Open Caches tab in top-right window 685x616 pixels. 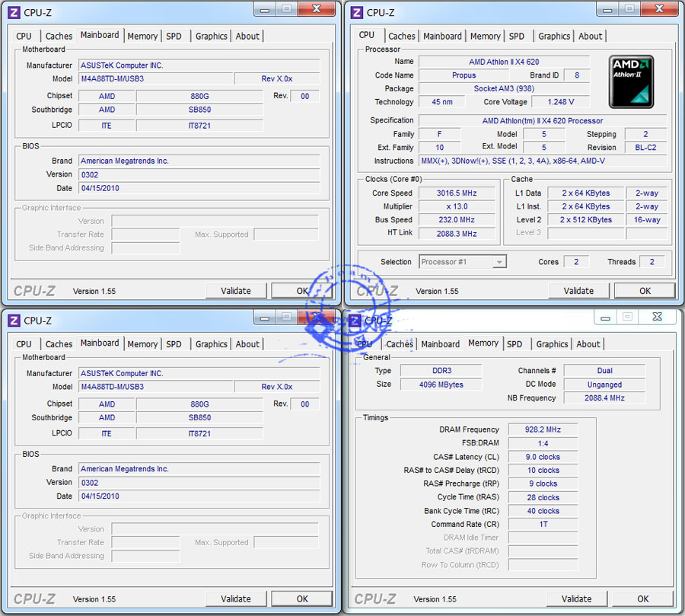click(401, 37)
